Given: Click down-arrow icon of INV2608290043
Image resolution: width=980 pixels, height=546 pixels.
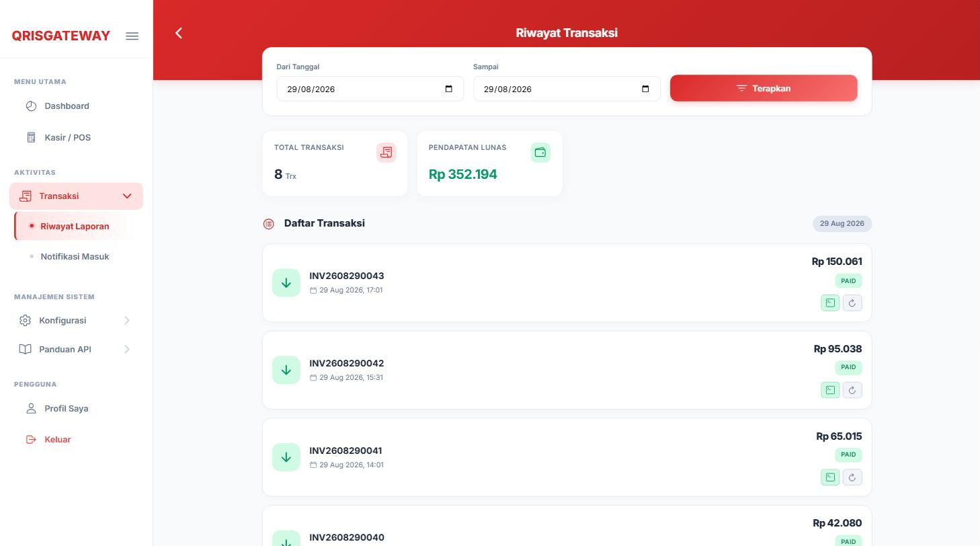Looking at the screenshot, I should tap(286, 282).
